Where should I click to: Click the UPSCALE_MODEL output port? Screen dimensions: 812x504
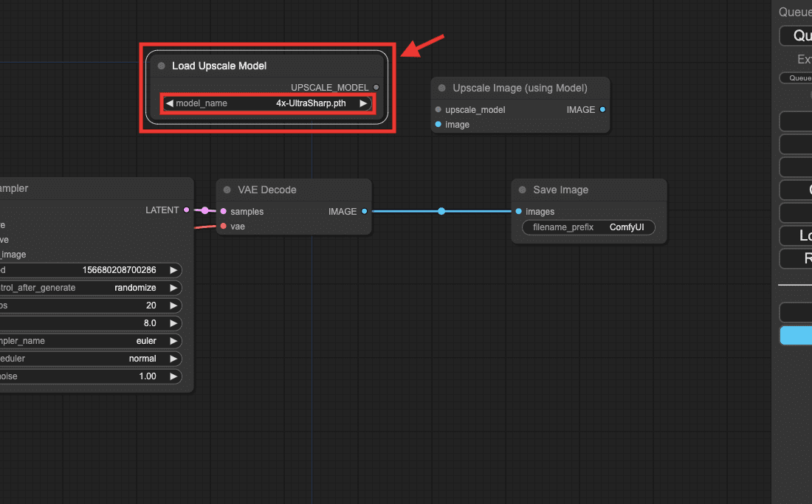376,87
